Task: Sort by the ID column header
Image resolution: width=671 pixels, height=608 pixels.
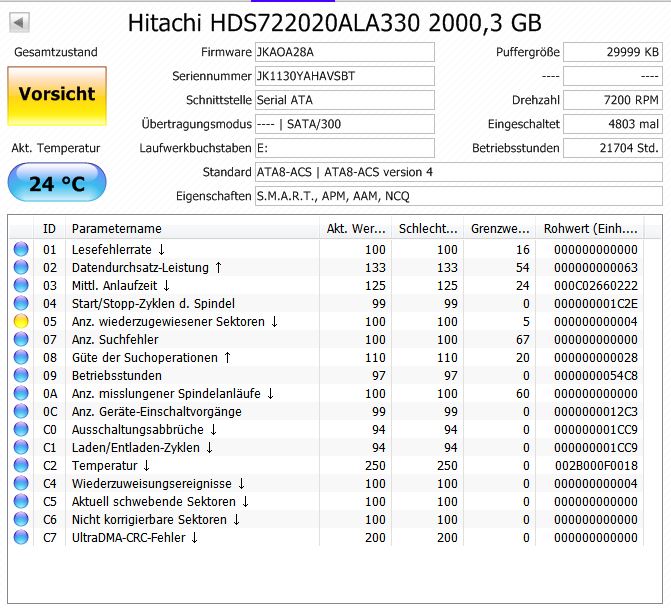Action: coord(49,228)
